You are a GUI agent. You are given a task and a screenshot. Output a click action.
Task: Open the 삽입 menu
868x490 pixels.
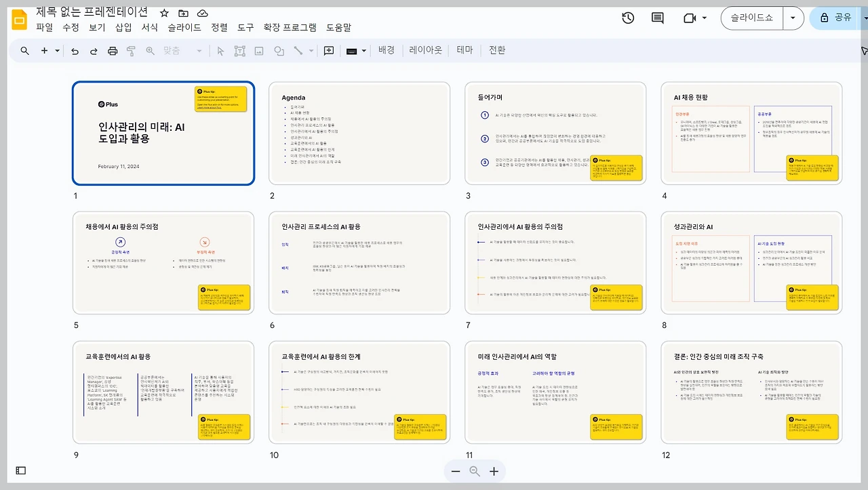pos(123,28)
